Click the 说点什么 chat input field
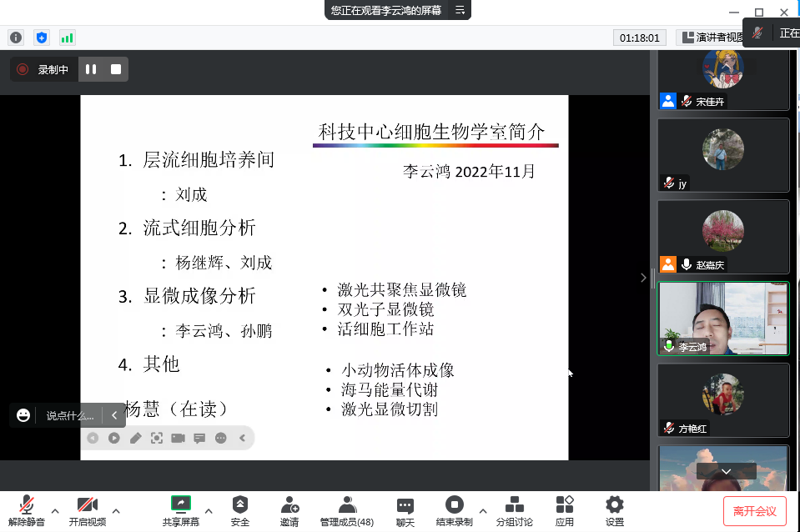The image size is (800, 532). (x=70, y=415)
